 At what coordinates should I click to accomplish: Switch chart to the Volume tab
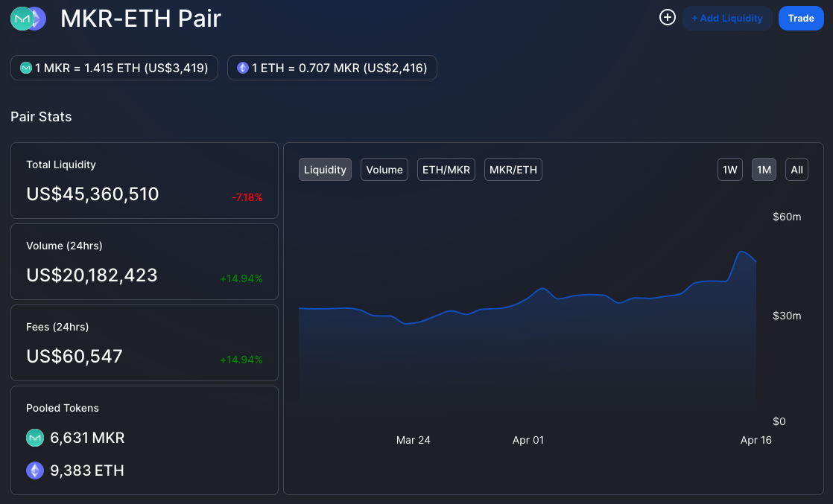[384, 170]
